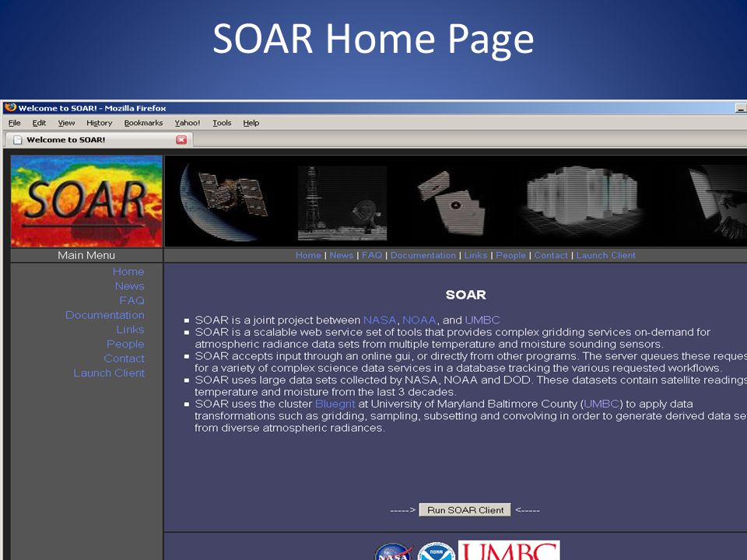Click the SOAR heading in content area
The height and width of the screenshot is (560, 747).
(x=465, y=295)
